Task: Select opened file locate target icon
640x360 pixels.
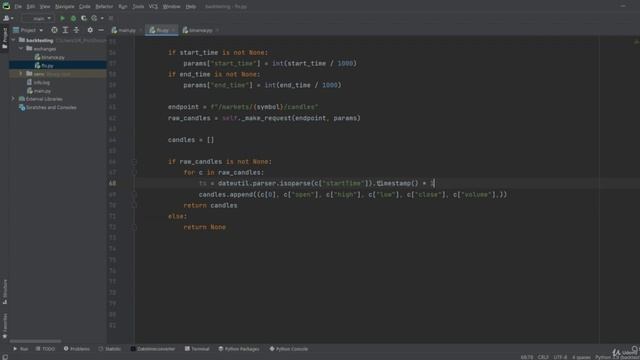Action: point(54,30)
